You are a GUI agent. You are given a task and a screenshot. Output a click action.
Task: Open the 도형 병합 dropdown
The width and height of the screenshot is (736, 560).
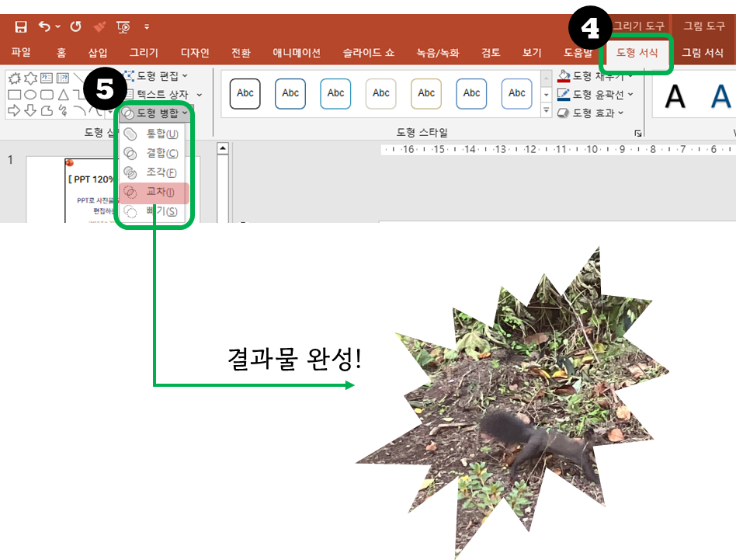(155, 113)
